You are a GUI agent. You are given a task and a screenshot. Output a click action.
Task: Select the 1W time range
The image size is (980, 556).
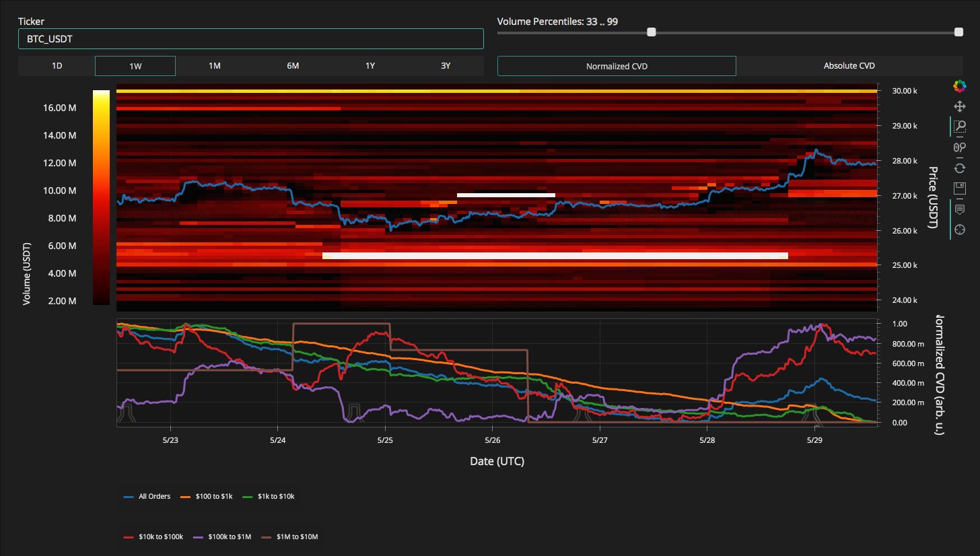pyautogui.click(x=135, y=66)
